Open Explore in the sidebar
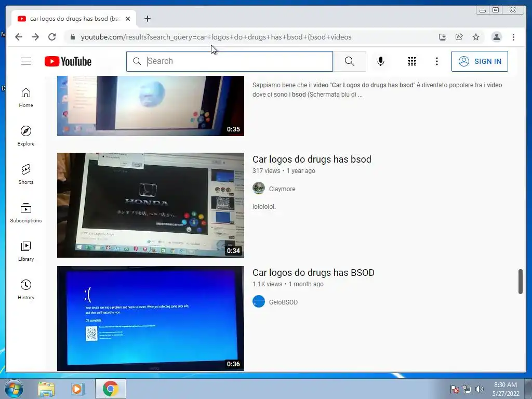Screen dimensions: 532x399 26,136
